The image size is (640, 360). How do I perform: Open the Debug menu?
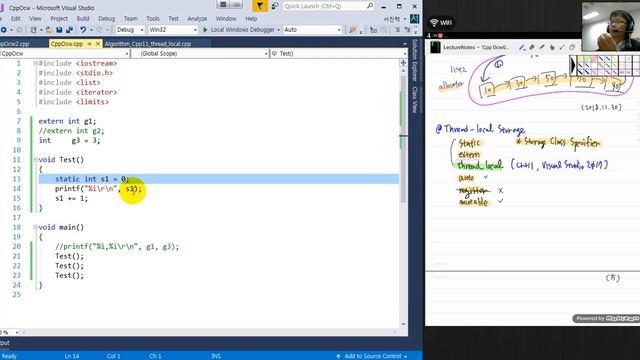coord(107,19)
